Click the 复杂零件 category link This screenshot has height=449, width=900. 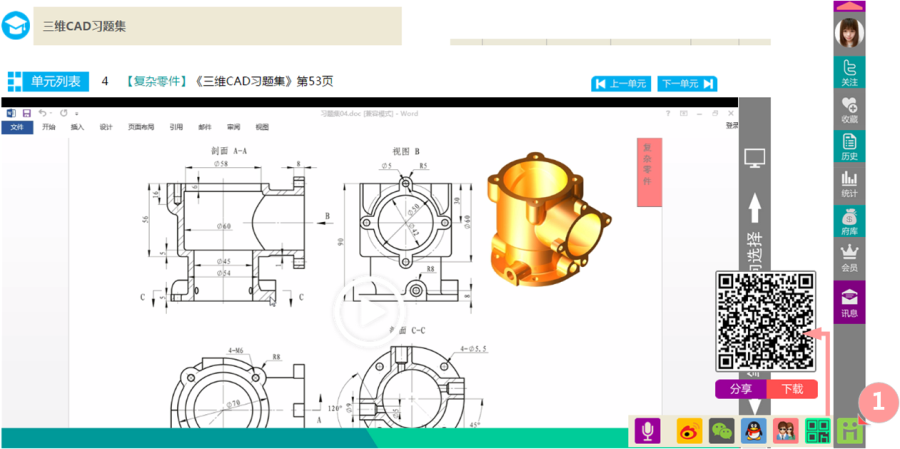(x=157, y=82)
